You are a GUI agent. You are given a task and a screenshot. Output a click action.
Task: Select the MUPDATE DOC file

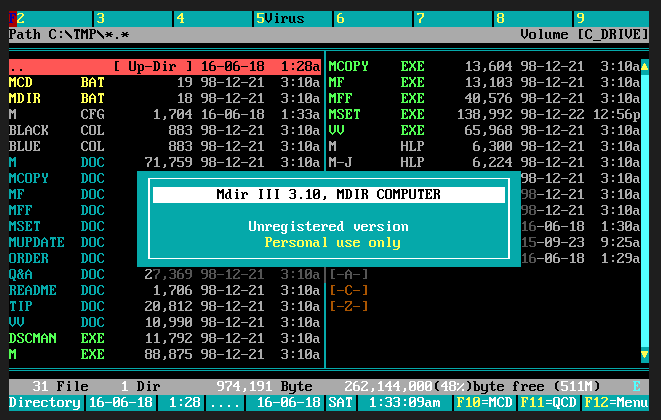point(73,242)
